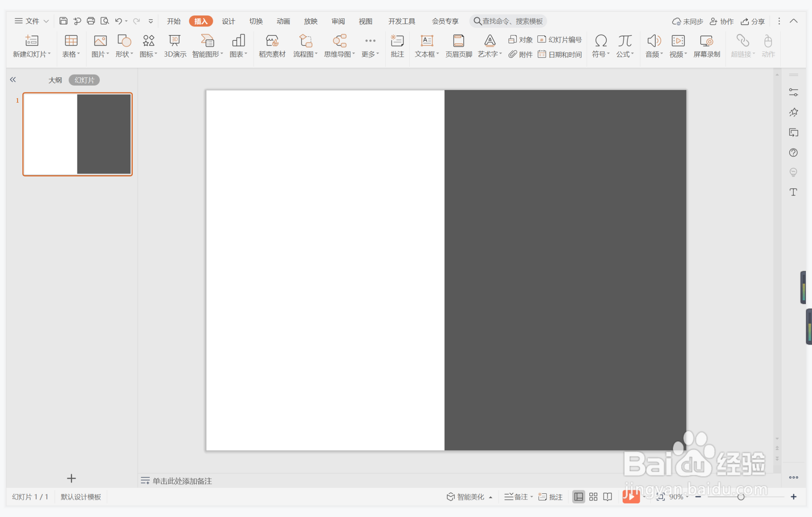812x517 pixels.
Task: Switch to slide sorter grid view
Action: coord(593,497)
